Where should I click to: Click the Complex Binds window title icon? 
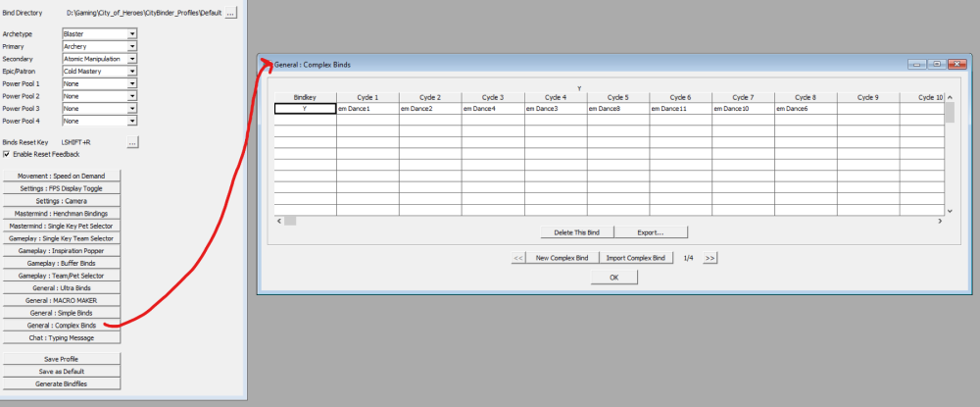coord(267,65)
